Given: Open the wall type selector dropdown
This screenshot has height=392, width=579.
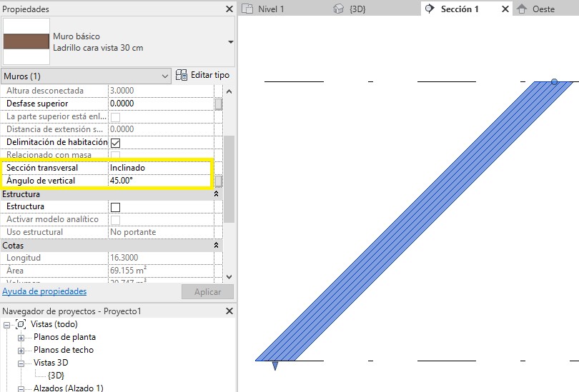Looking at the screenshot, I should pos(230,42).
